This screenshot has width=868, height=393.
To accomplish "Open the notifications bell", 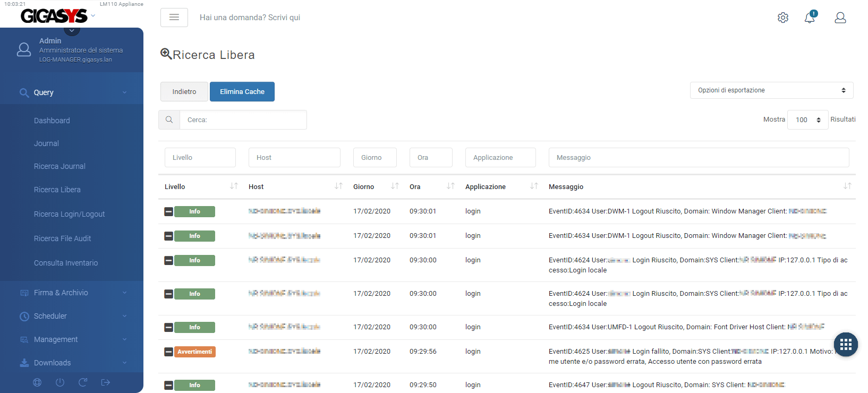I will [810, 18].
